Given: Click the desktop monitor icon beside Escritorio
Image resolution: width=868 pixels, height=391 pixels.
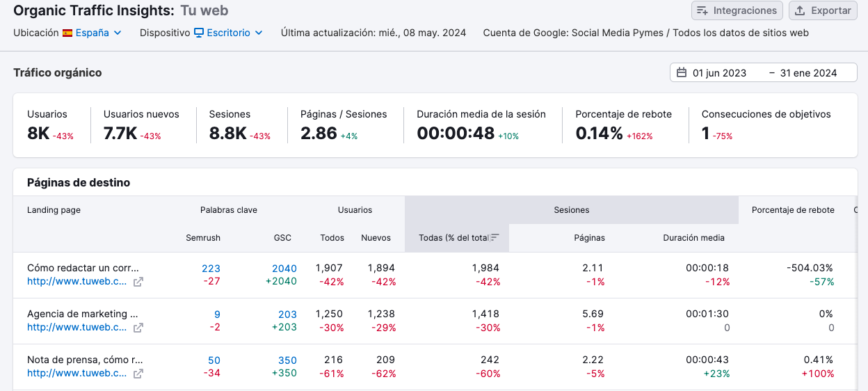Looking at the screenshot, I should tap(199, 33).
